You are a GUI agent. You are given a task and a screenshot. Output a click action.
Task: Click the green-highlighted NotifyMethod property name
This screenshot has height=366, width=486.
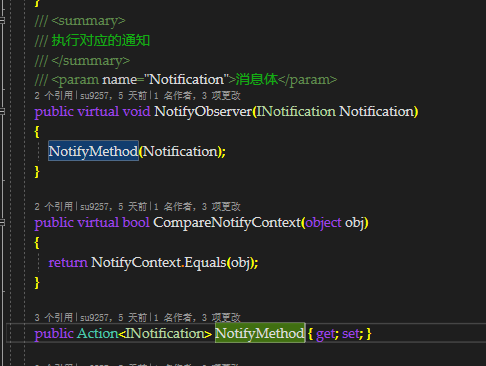(260, 333)
